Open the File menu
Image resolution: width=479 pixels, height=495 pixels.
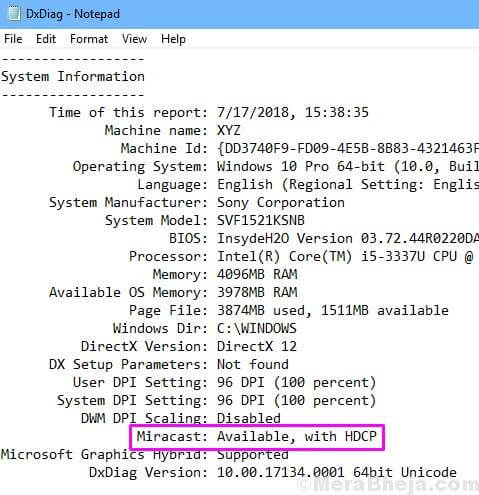[13, 39]
